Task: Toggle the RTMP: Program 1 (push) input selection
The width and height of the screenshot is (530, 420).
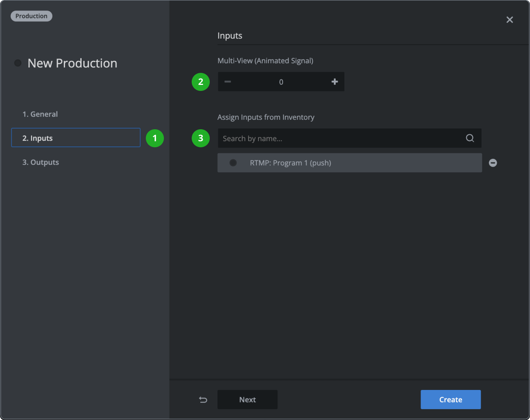Action: 350,163
